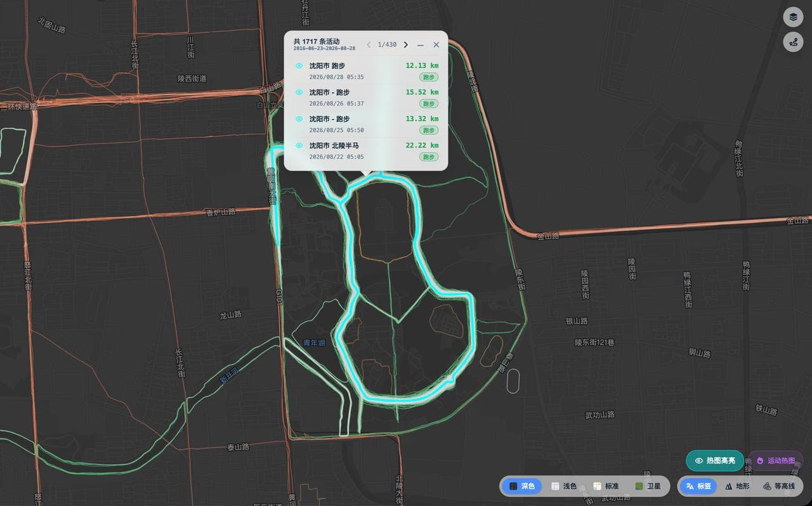Click the 跑步 tag on 12.13 km run
This screenshot has width=812, height=506.
pyautogui.click(x=429, y=77)
